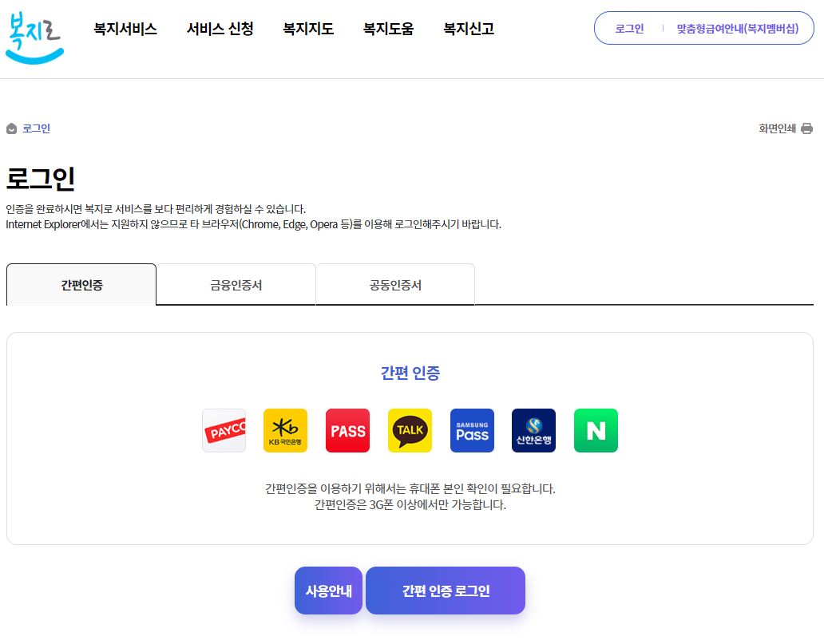This screenshot has height=644, width=824.
Task: Open the 공동인증서 tab
Action: (394, 284)
